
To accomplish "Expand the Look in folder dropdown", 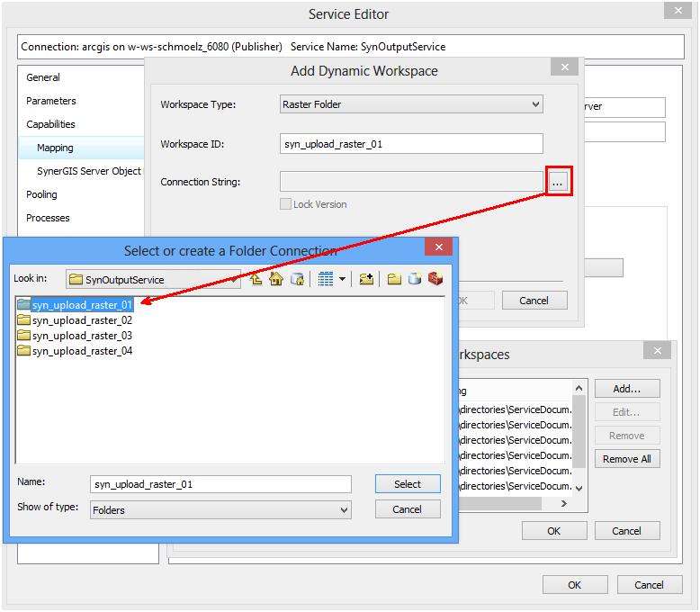I will coord(234,280).
